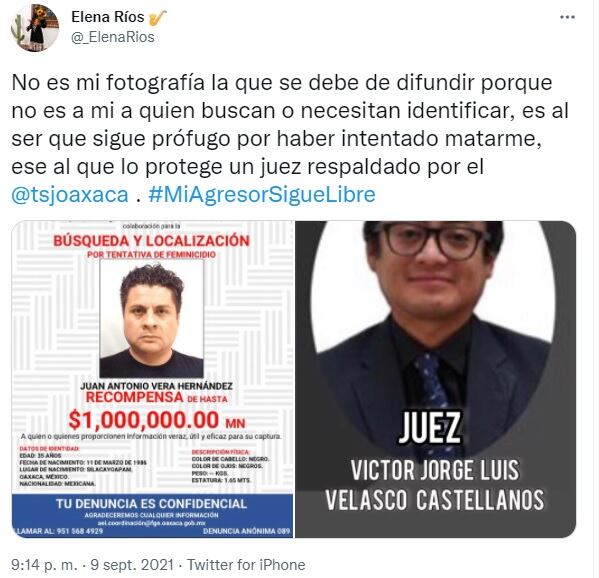Click the suspect's face photo in poster

click(152, 320)
